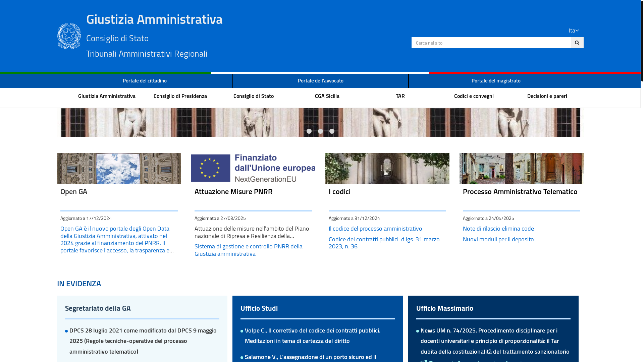
Task: Open News UM n. 74/2025 item
Action: point(495,341)
